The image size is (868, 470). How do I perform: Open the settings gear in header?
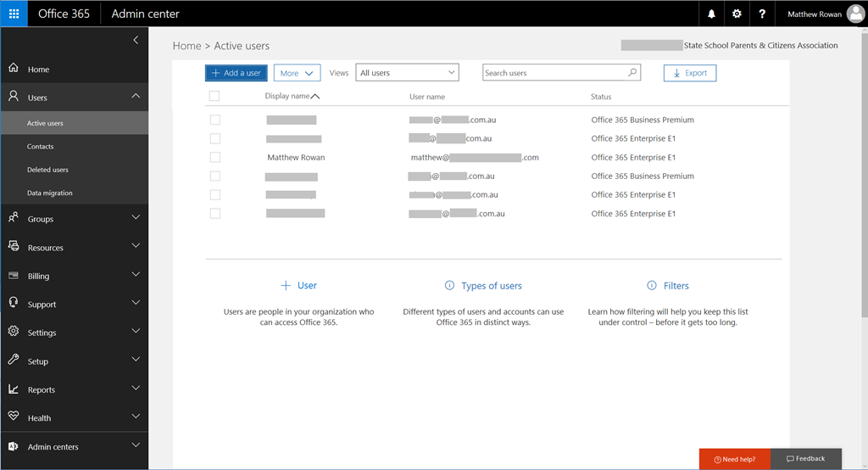tap(737, 14)
